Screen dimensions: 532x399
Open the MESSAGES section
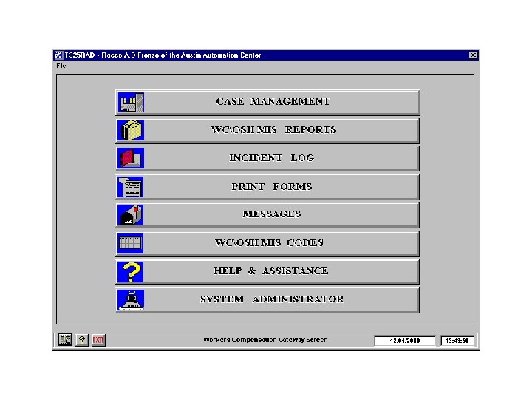(x=267, y=215)
